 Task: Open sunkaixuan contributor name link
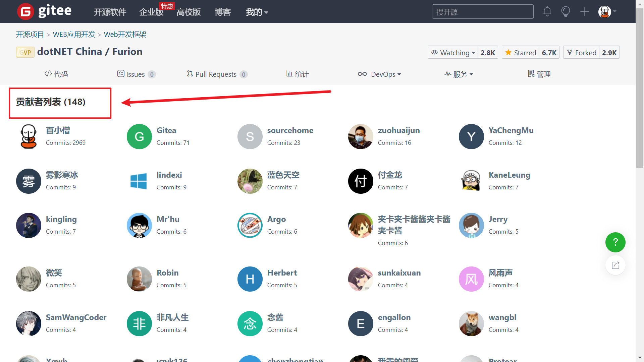(x=399, y=273)
